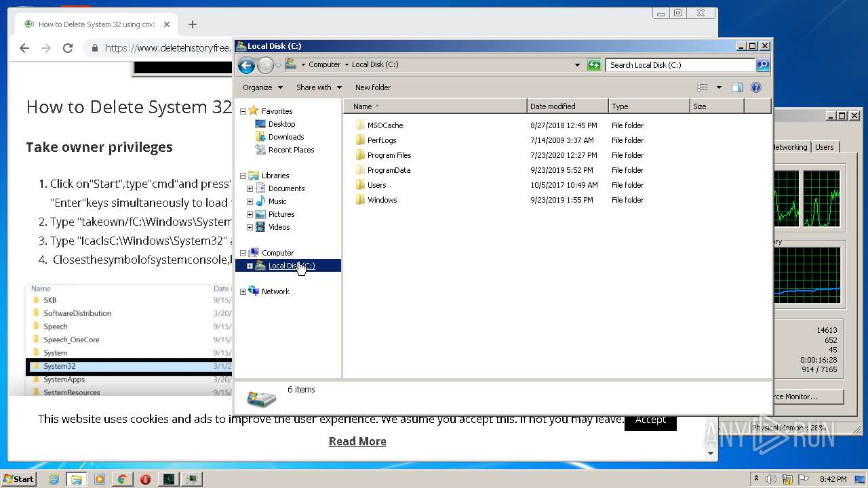Launch Internet Explorer from the taskbar
868x488 pixels.
click(x=54, y=479)
